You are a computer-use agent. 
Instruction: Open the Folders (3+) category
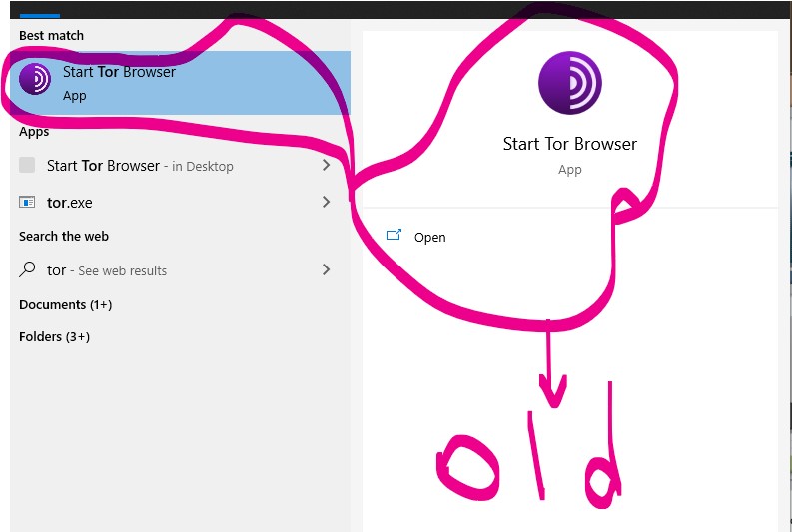point(54,336)
